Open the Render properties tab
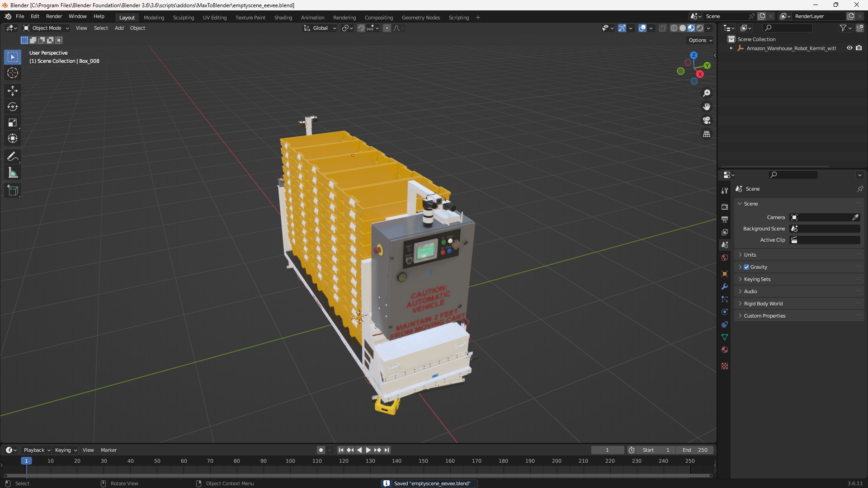This screenshot has height=488, width=868. (725, 206)
